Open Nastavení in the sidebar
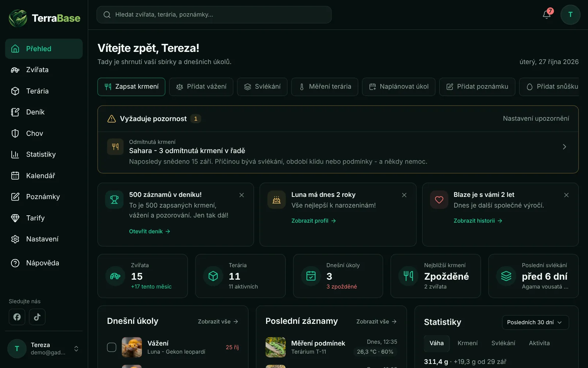This screenshot has width=588, height=368. coord(44,239)
